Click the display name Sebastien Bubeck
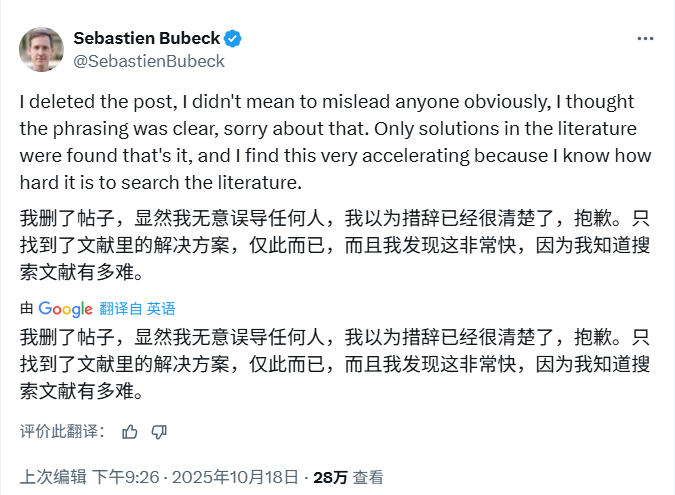This screenshot has height=495, width=675. point(146,39)
